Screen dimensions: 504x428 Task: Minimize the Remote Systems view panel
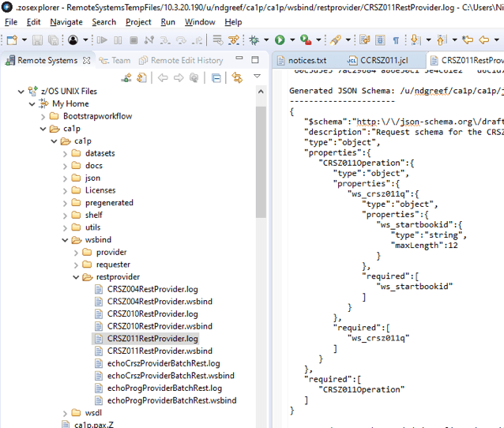coord(239,58)
